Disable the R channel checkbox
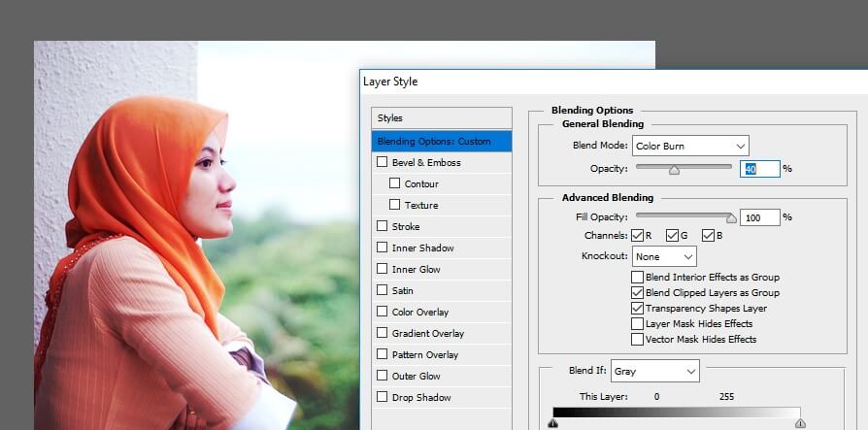 638,235
